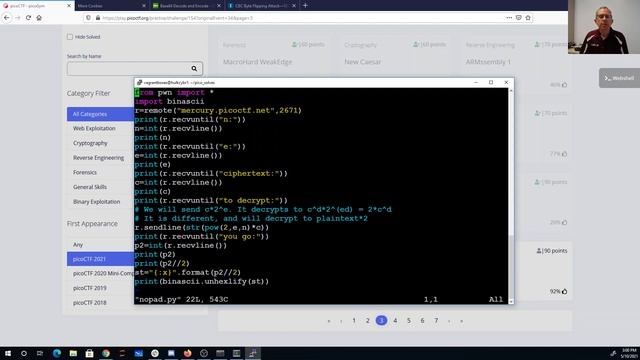Go to challenge page 4
The height and width of the screenshot is (360, 640).
pos(395,320)
